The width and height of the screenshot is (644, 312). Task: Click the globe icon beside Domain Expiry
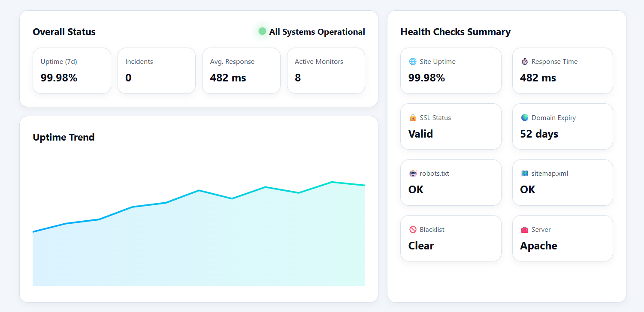(524, 117)
